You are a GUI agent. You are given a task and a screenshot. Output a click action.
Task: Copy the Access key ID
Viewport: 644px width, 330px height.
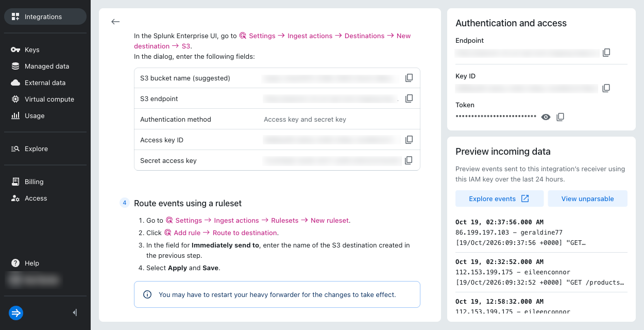click(409, 140)
